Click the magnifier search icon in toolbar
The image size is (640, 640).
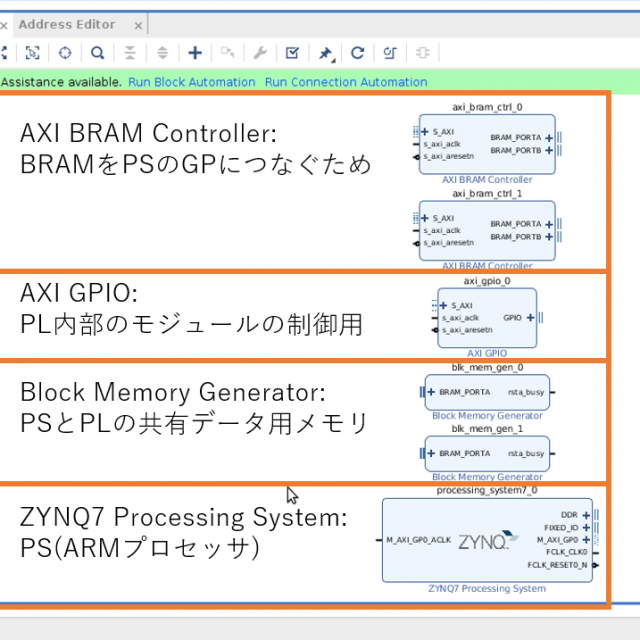(x=97, y=53)
